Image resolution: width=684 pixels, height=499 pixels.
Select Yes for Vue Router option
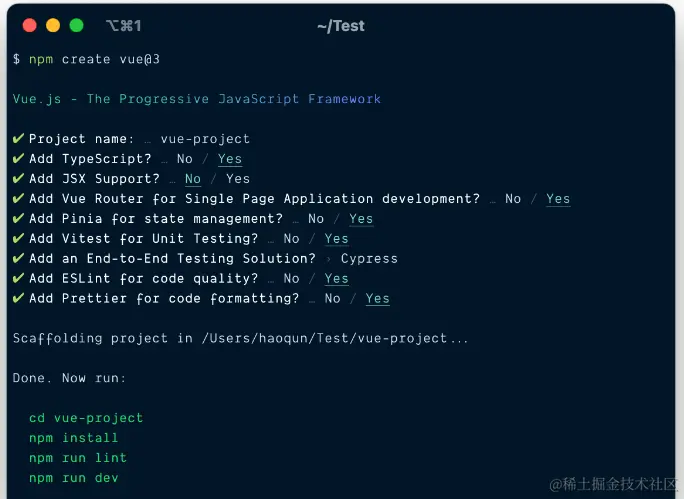pyautogui.click(x=558, y=199)
